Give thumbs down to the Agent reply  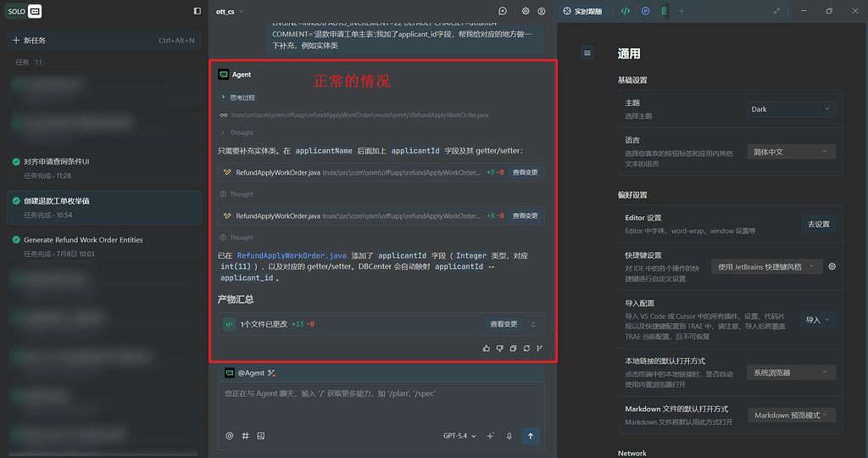coord(500,349)
